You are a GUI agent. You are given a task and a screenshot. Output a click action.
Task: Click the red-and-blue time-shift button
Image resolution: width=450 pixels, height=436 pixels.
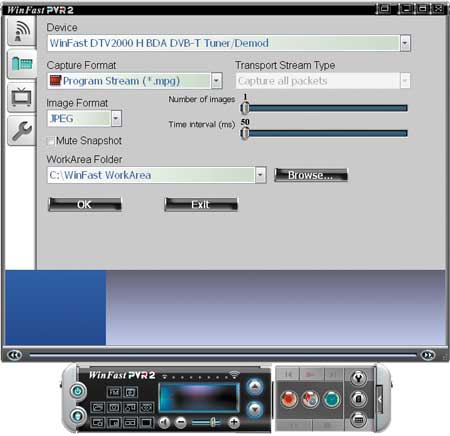coord(310,399)
